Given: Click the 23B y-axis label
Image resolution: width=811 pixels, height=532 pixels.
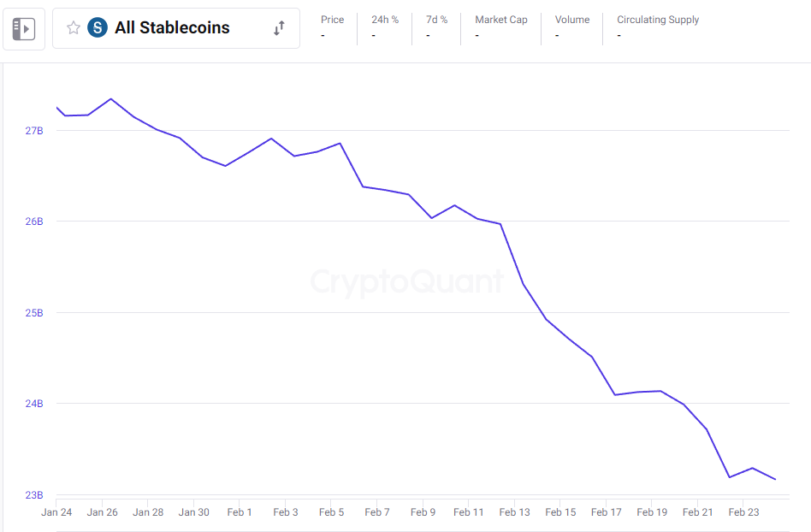Looking at the screenshot, I should 34,495.
